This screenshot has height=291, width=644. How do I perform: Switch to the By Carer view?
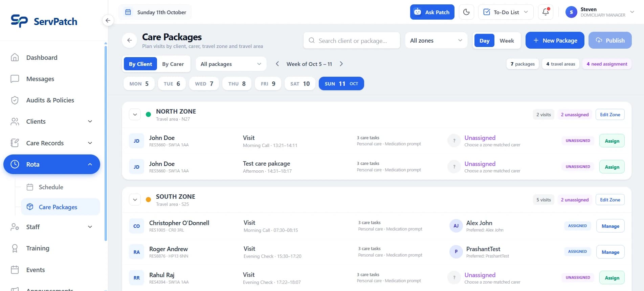[x=173, y=64]
